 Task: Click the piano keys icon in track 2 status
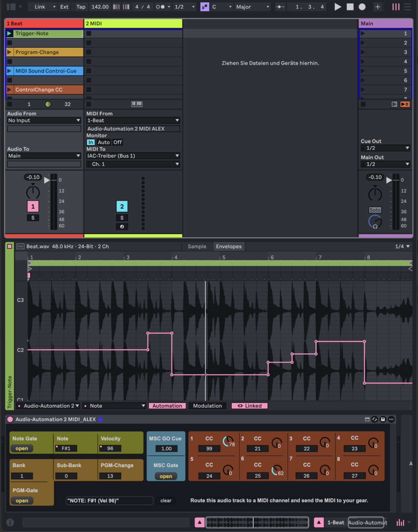[x=137, y=104]
